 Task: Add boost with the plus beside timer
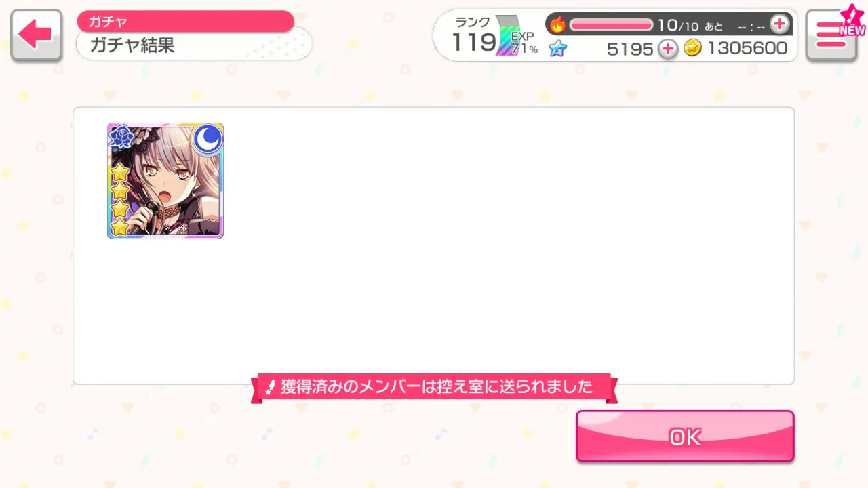[x=780, y=24]
